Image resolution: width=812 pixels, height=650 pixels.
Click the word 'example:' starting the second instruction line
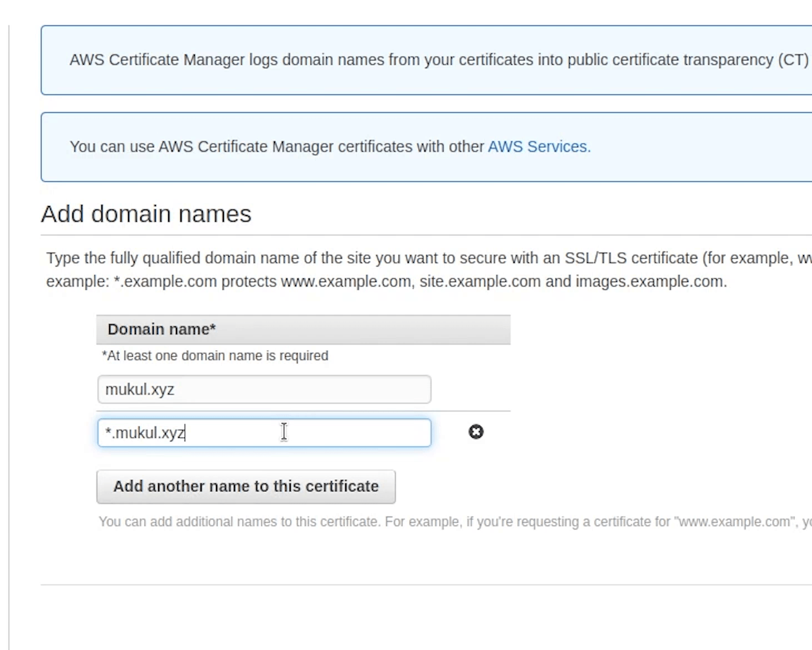[x=77, y=282]
